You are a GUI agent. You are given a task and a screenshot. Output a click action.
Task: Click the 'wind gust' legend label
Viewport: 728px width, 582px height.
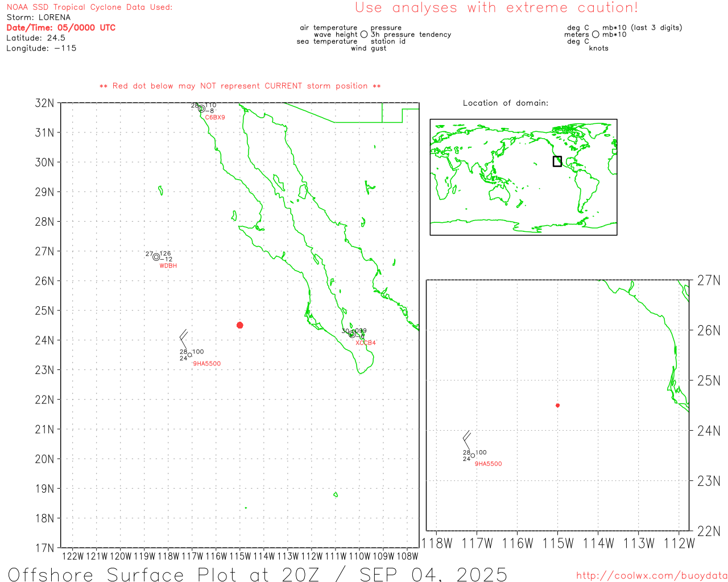tap(369, 48)
